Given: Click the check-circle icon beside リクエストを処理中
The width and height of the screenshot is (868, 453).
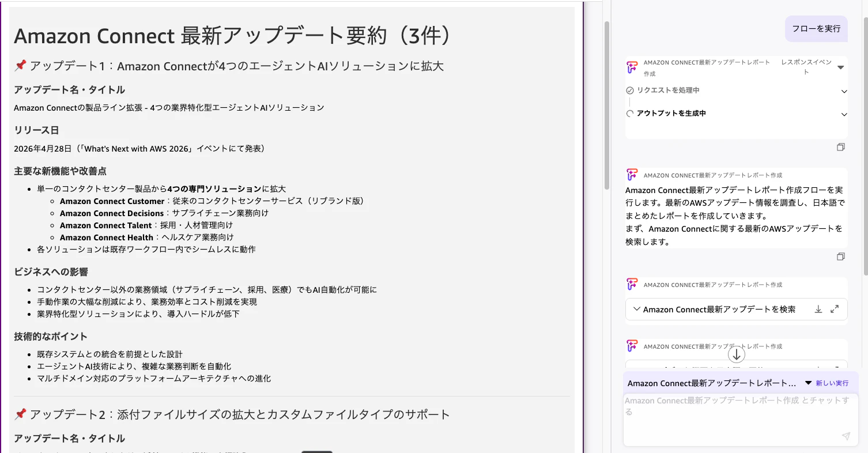Looking at the screenshot, I should [x=630, y=90].
